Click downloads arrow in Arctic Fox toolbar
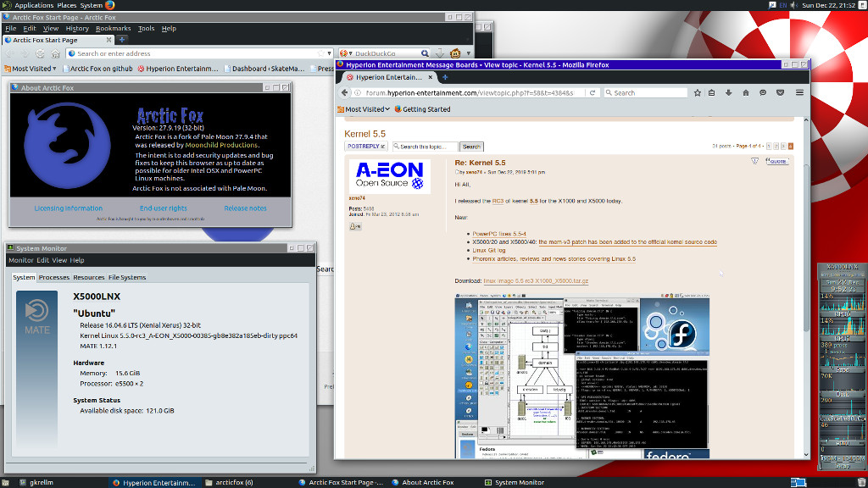The image size is (868, 488). [x=440, y=53]
